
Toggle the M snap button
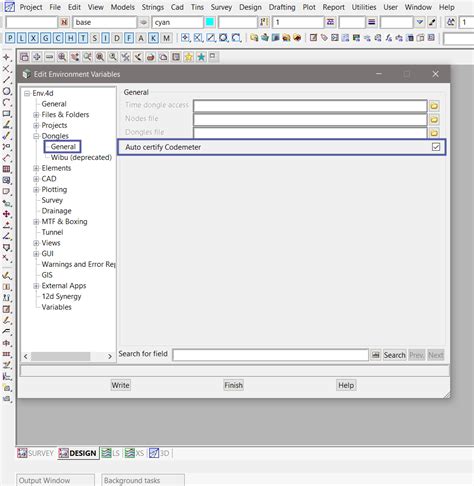(166, 38)
